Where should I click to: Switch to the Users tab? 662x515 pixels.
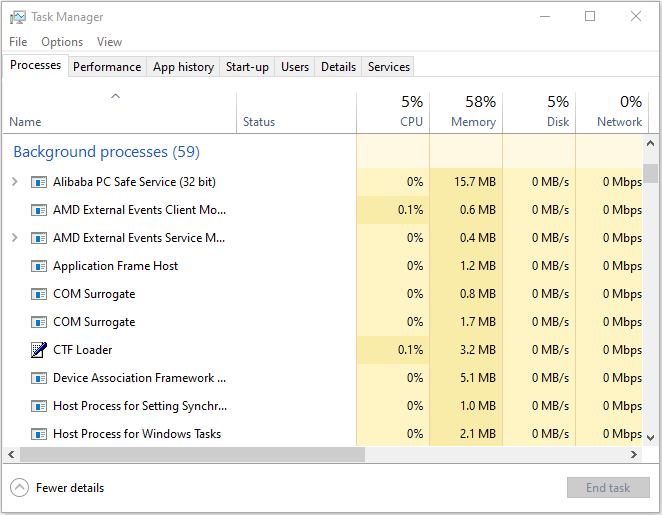click(295, 67)
